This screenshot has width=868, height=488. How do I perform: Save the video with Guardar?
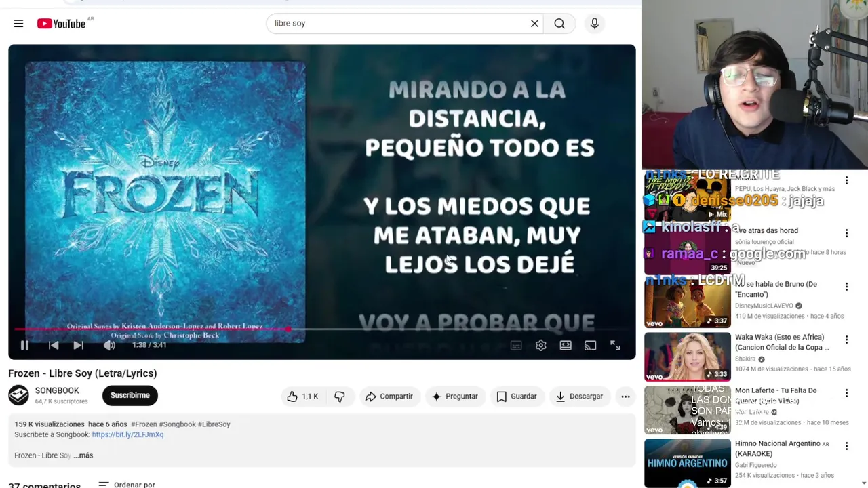[x=517, y=396]
